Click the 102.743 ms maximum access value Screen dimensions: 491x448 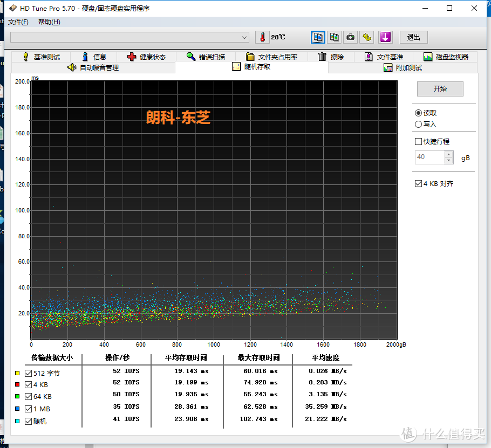[x=258, y=419]
